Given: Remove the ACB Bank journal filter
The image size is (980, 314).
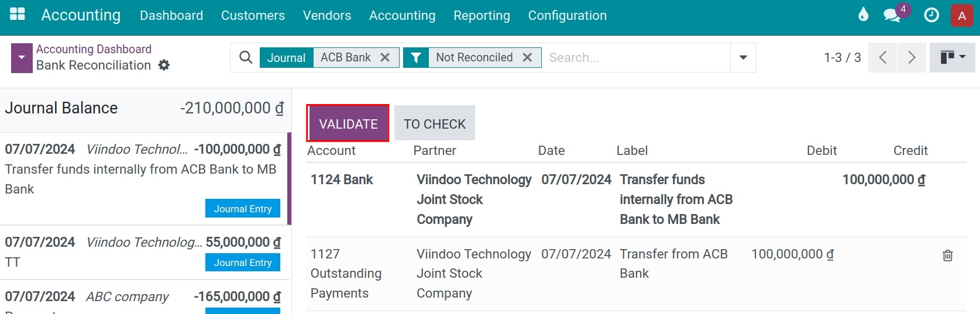Looking at the screenshot, I should click(385, 57).
